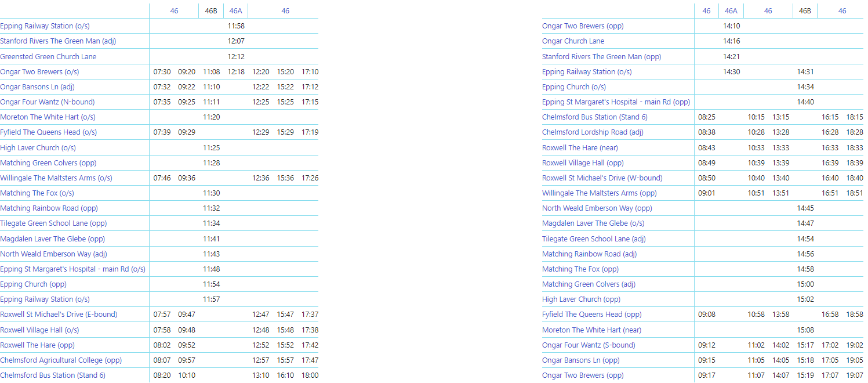Image resolution: width=868 pixels, height=383 pixels.
Task: Open the Greensted Green Church Lane stop link
Action: pos(48,57)
